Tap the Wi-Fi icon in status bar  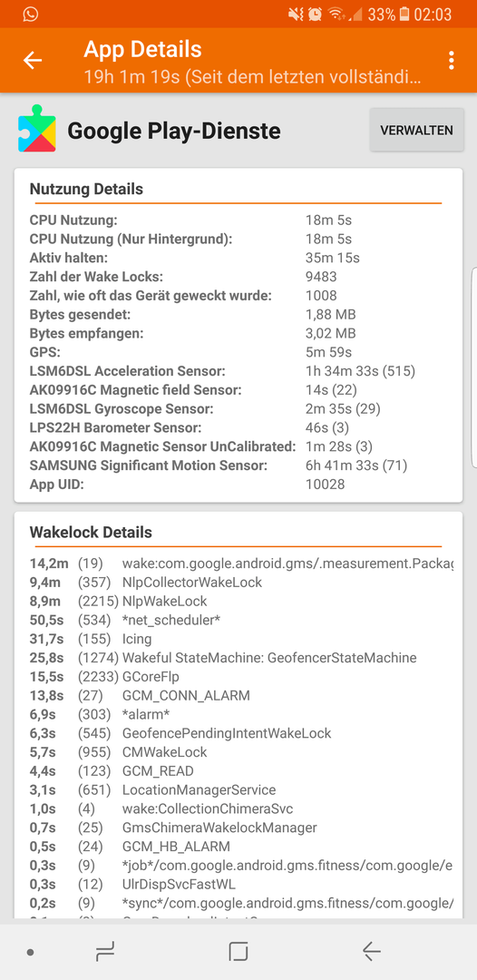click(336, 14)
